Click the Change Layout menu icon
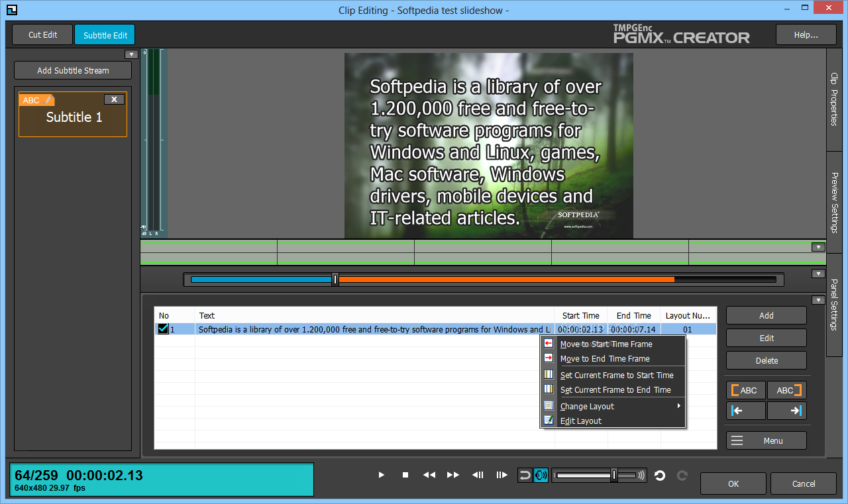The height and width of the screenshot is (504, 848). point(549,406)
